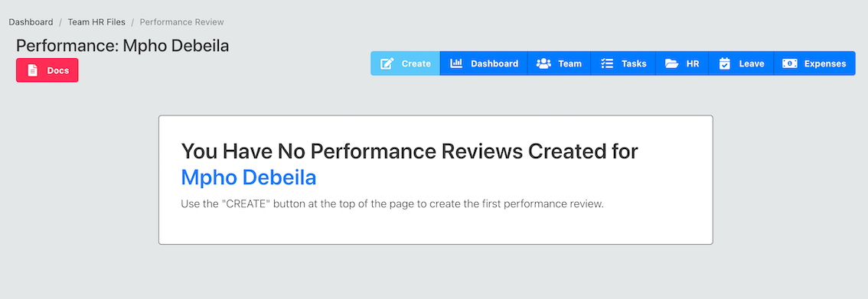Click the Performance Review breadcrumb text

tap(181, 22)
